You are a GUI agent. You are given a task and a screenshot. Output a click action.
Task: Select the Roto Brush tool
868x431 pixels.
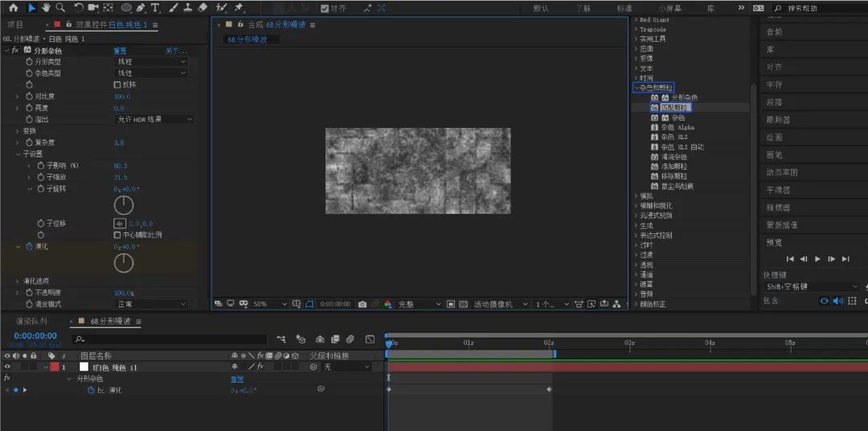[222, 8]
